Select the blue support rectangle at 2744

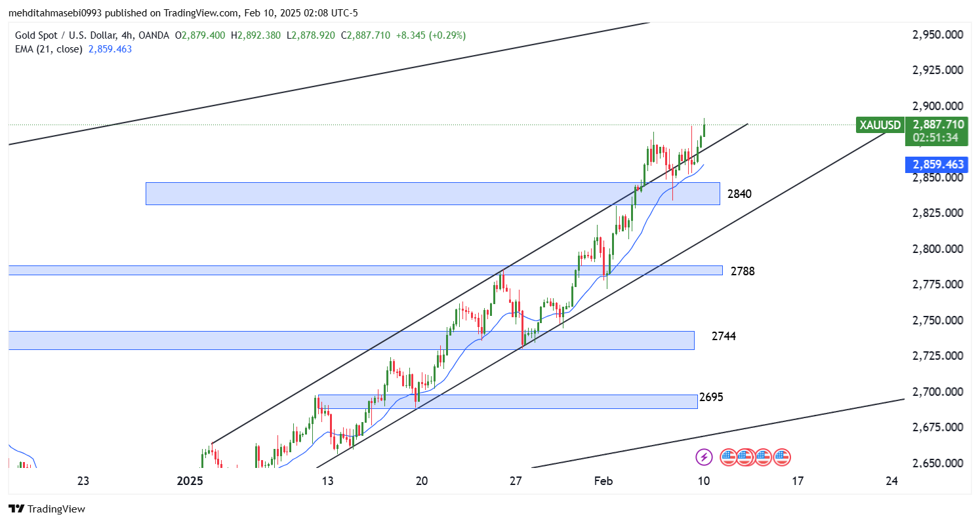[351, 340]
